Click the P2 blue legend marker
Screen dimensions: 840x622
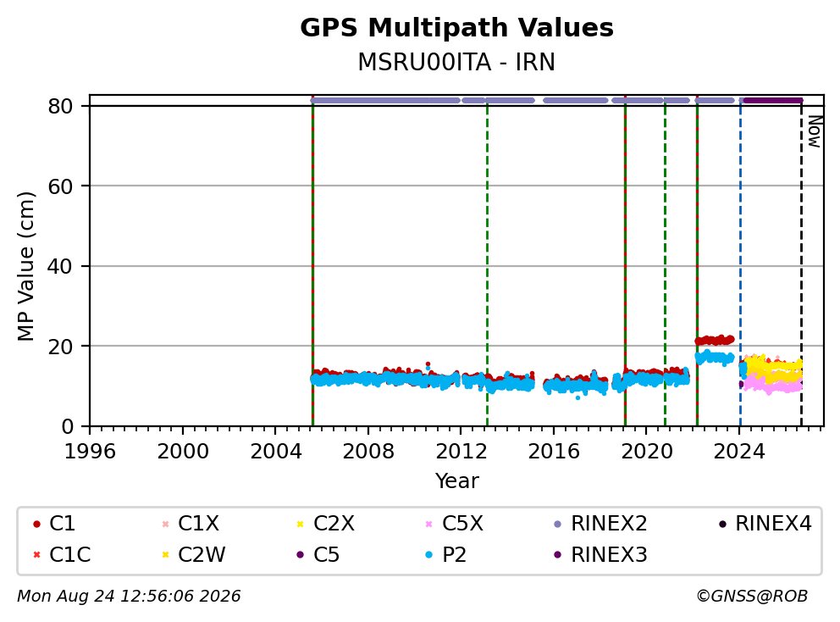428,554
